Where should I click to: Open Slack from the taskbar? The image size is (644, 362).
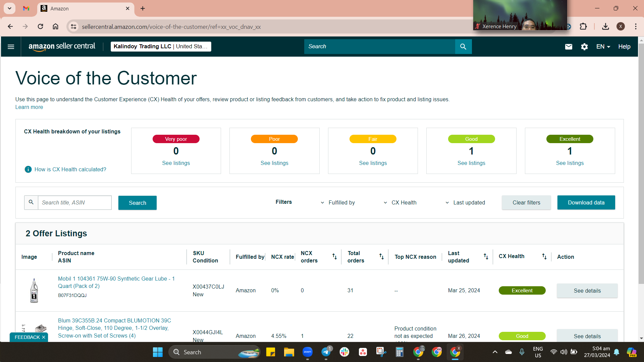pos(344,352)
